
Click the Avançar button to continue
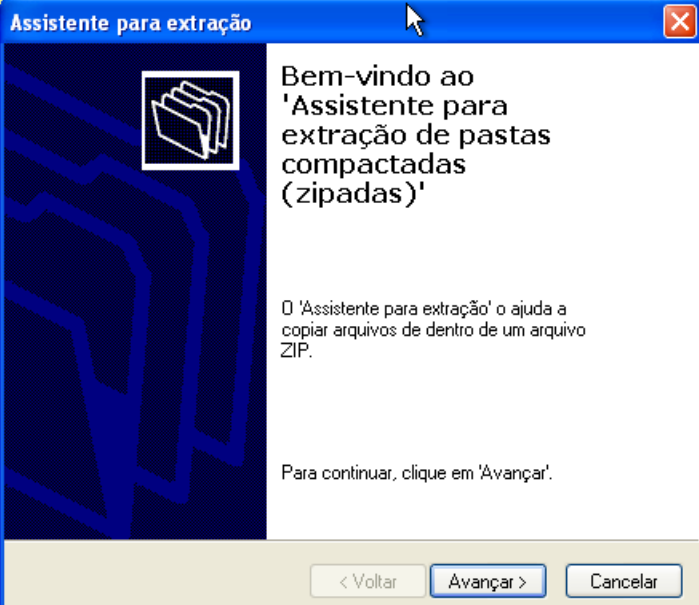[x=488, y=581]
